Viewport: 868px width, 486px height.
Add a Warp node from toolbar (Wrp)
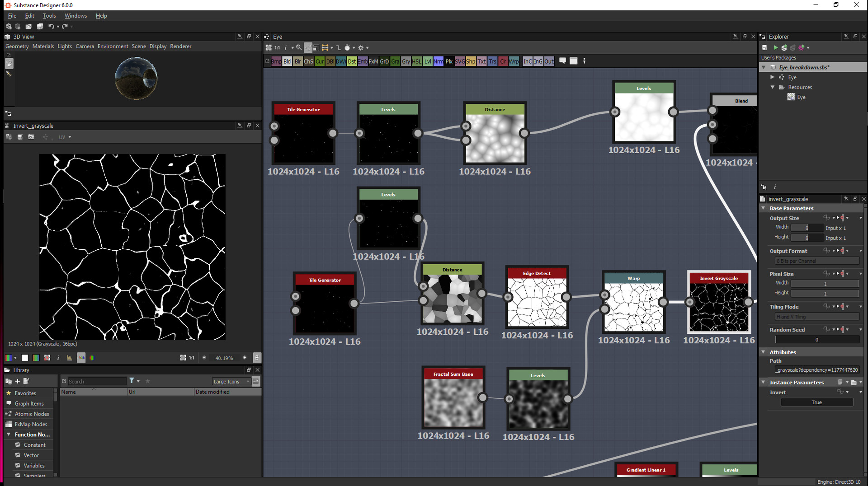[514, 61]
